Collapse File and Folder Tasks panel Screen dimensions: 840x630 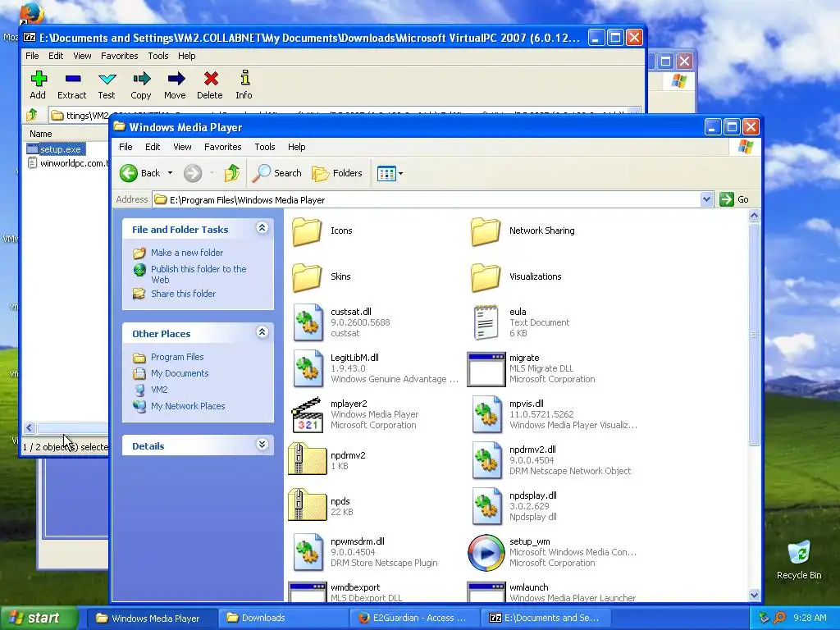pos(262,228)
